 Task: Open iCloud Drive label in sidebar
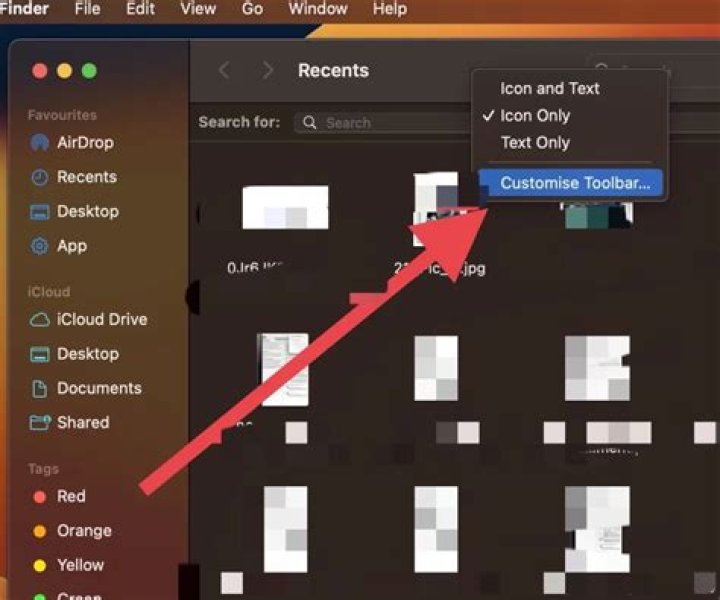pos(102,320)
